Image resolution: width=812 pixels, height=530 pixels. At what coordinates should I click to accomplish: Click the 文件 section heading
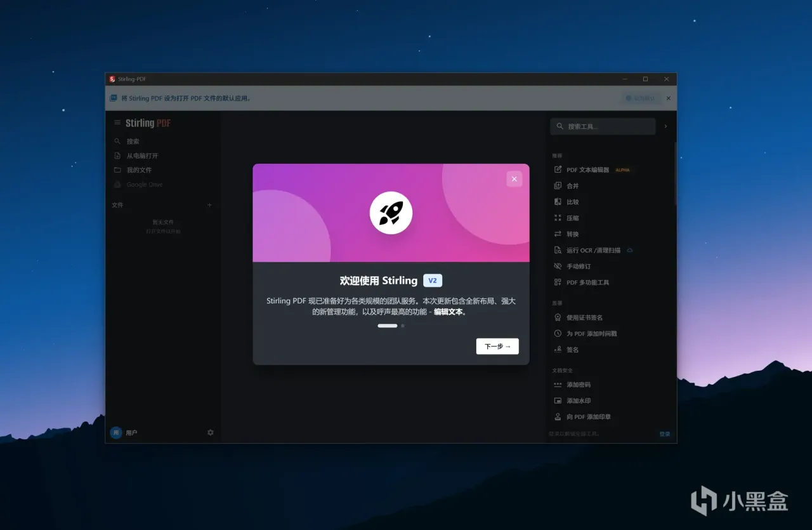(117, 205)
